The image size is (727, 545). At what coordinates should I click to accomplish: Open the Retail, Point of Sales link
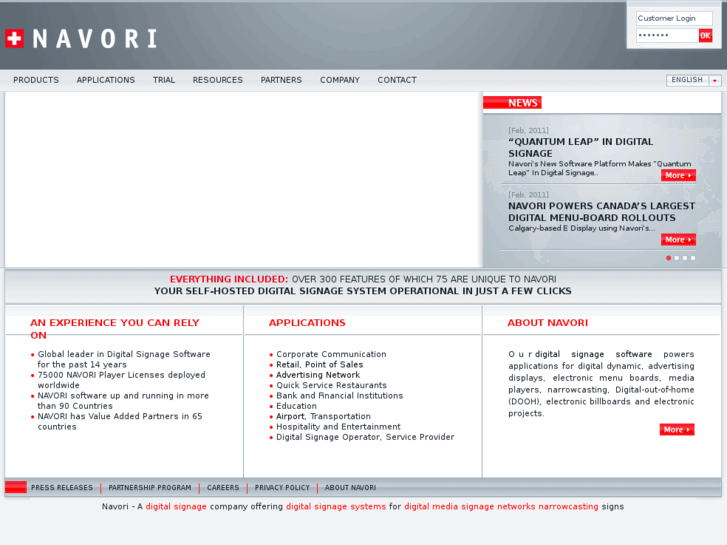click(x=319, y=365)
